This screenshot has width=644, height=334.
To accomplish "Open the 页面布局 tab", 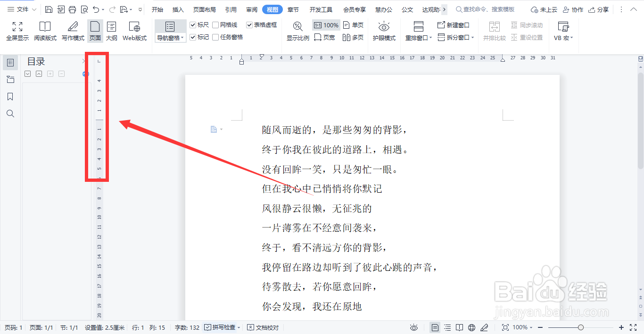I will (205, 9).
